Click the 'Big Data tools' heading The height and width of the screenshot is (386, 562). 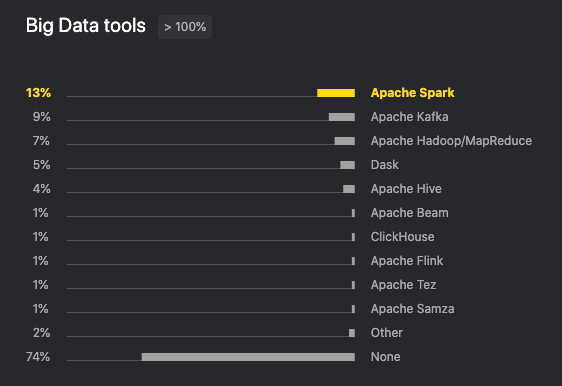[x=86, y=26]
